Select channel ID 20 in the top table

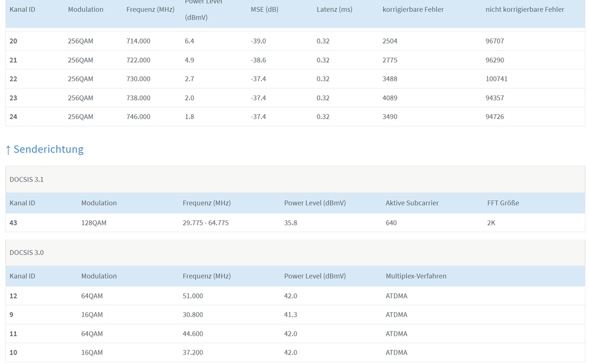tap(14, 41)
